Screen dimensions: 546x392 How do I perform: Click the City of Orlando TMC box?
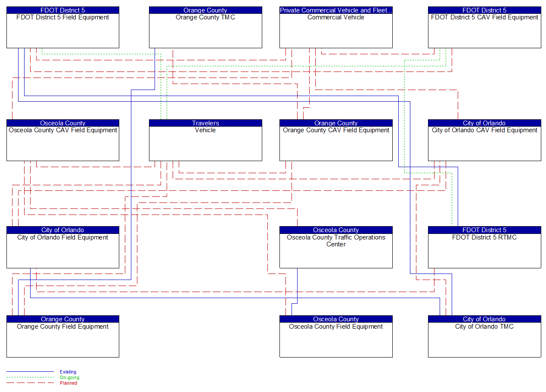pos(484,336)
